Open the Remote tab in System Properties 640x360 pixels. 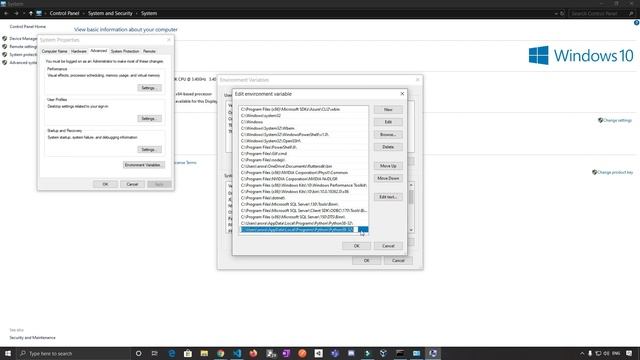pyautogui.click(x=149, y=51)
